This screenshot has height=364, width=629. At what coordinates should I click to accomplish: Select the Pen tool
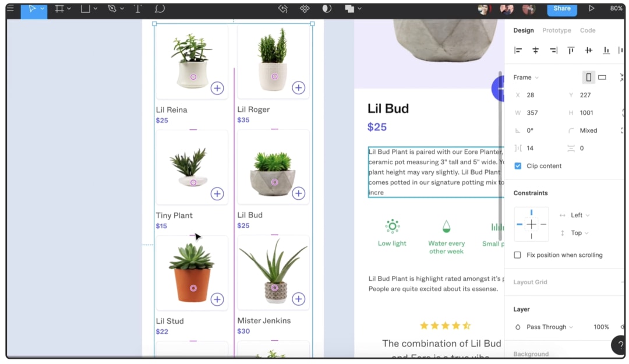[x=112, y=8]
